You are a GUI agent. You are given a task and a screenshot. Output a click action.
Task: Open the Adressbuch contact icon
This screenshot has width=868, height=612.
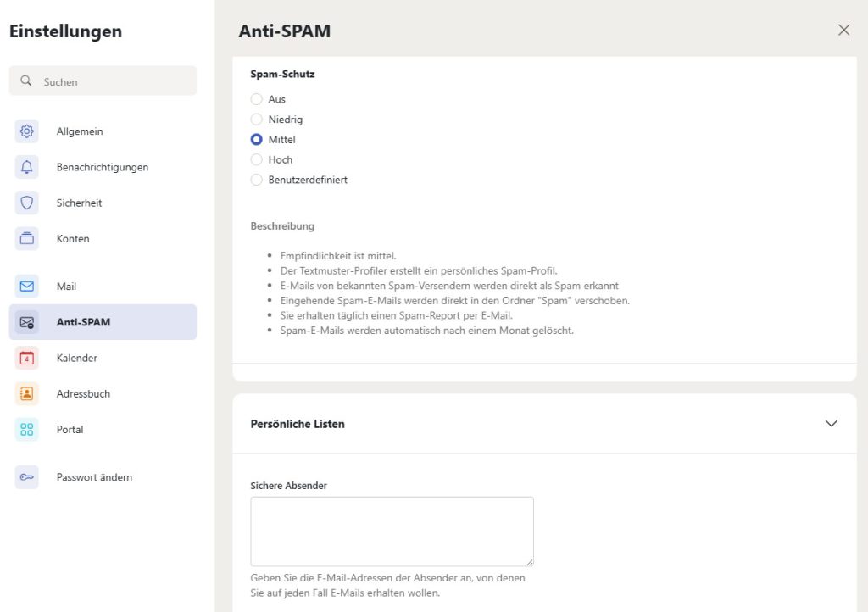point(27,393)
